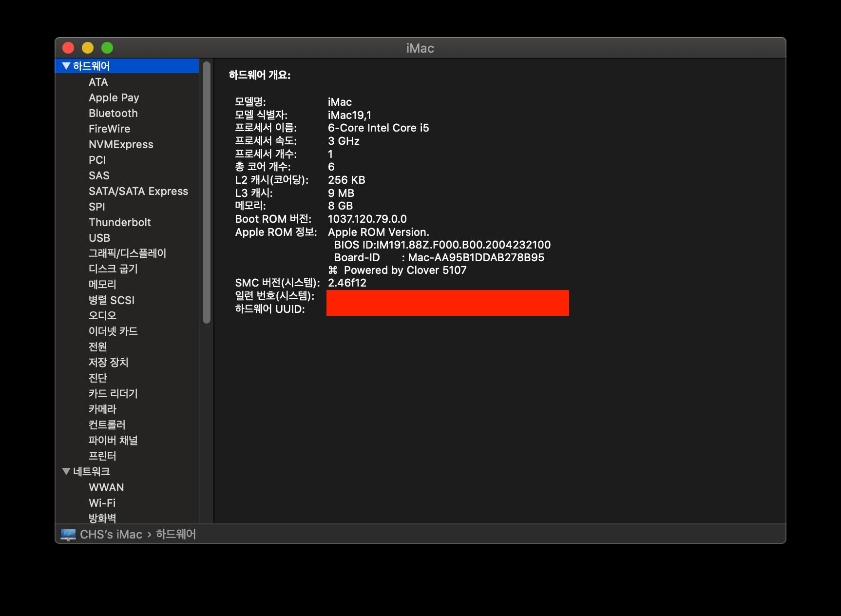841x616 pixels.
Task: Select SPI in the hardware list
Action: (97, 207)
